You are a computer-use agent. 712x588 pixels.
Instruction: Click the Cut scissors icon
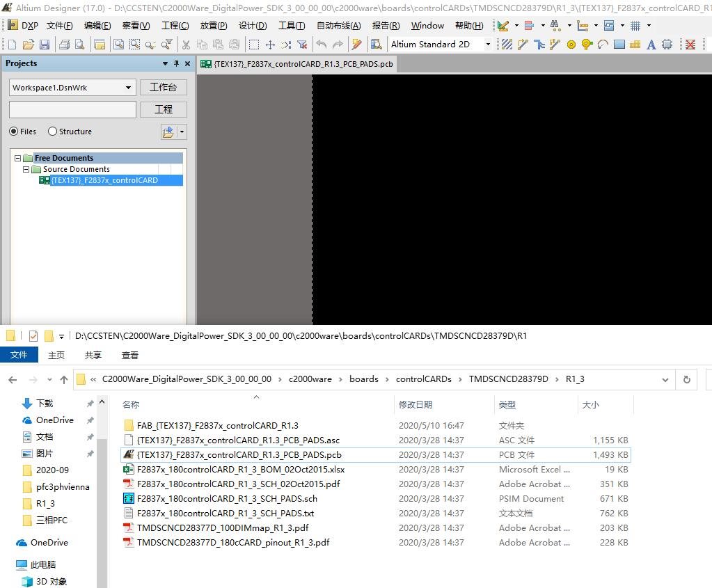click(186, 44)
